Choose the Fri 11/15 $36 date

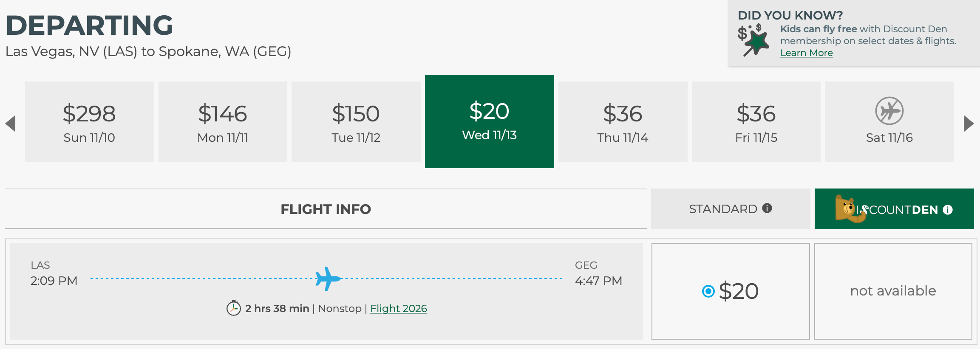(x=756, y=122)
